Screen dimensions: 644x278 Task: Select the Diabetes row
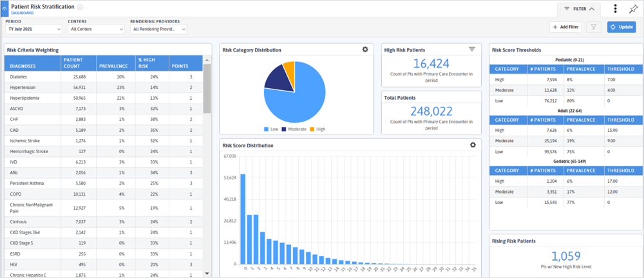(104, 77)
